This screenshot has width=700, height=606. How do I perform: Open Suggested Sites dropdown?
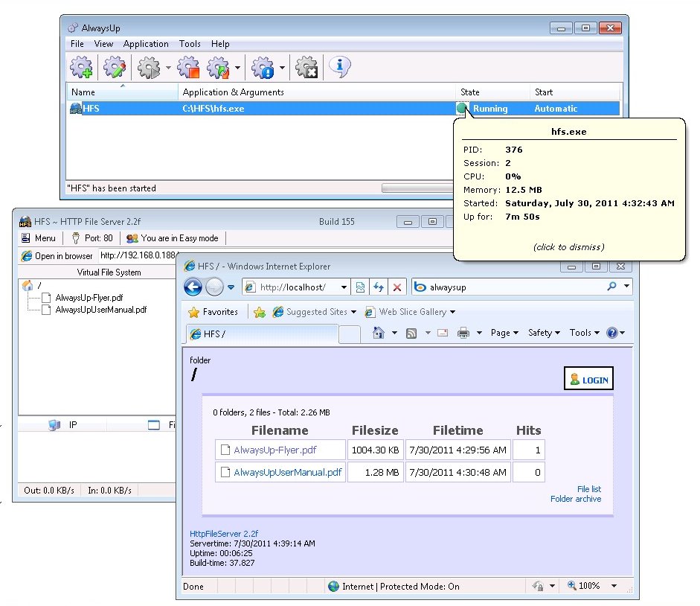click(x=314, y=312)
